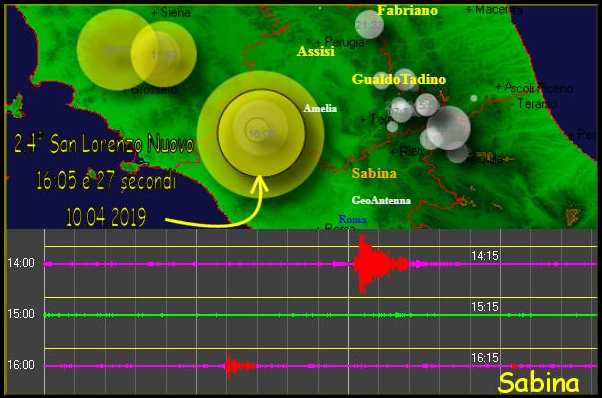Click the Fabriano station label
Image resolution: width=602 pixels, height=398 pixels.
(407, 10)
